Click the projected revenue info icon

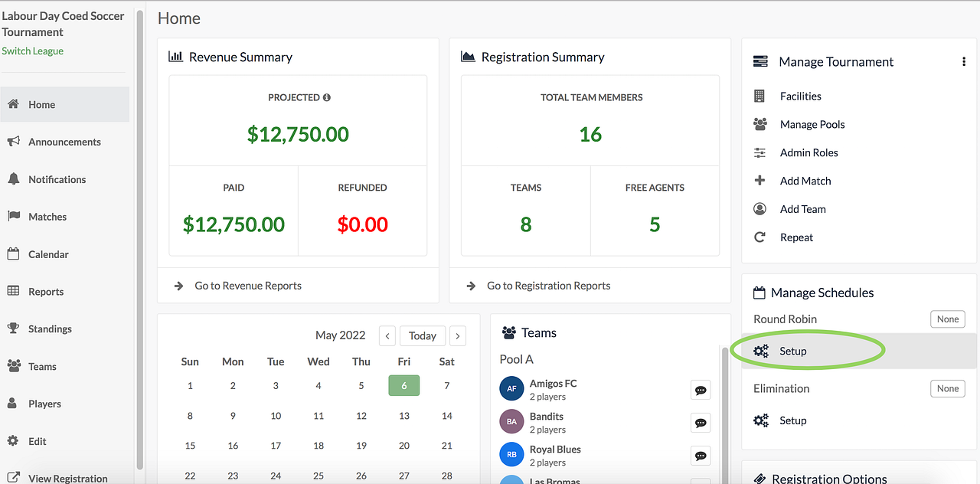[x=327, y=98]
